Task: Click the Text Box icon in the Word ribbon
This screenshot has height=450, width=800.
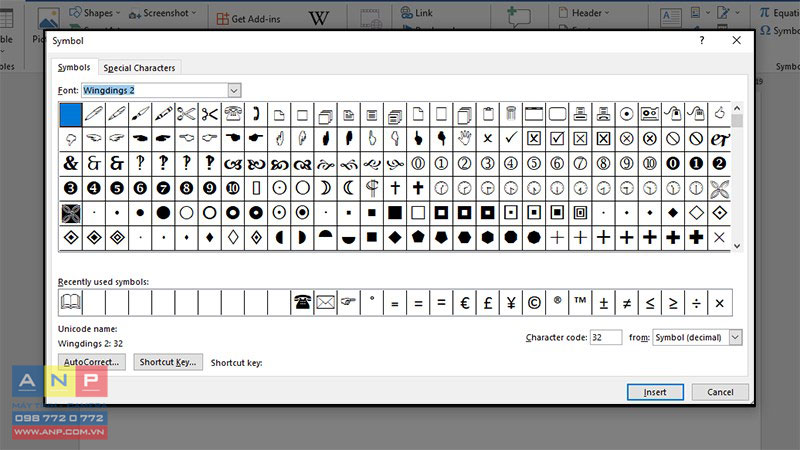Action: tap(670, 17)
